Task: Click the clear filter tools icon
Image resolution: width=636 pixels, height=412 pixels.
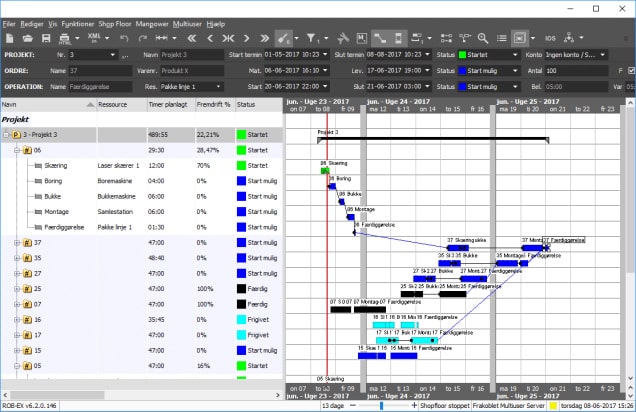Action: point(343,38)
